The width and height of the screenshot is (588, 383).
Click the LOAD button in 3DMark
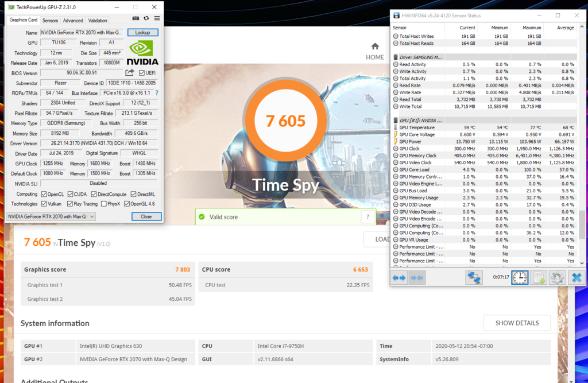[x=377, y=239]
